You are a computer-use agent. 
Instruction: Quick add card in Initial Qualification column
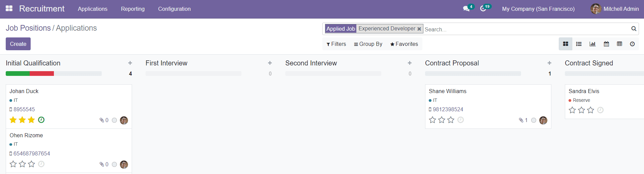pos(130,63)
